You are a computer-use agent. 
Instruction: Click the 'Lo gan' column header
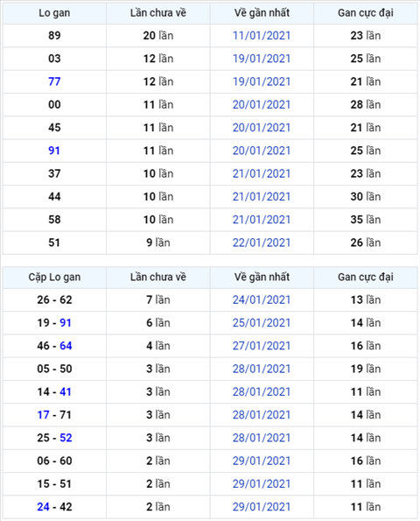pyautogui.click(x=54, y=13)
